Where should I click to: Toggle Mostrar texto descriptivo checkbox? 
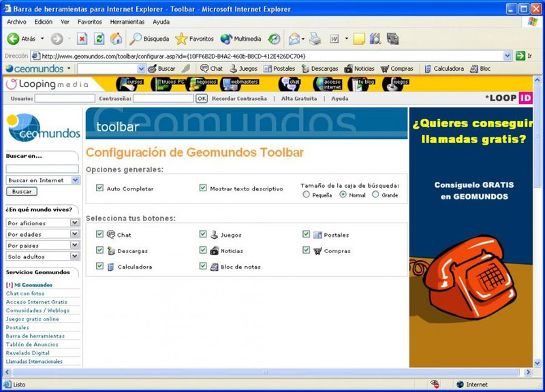click(x=203, y=188)
